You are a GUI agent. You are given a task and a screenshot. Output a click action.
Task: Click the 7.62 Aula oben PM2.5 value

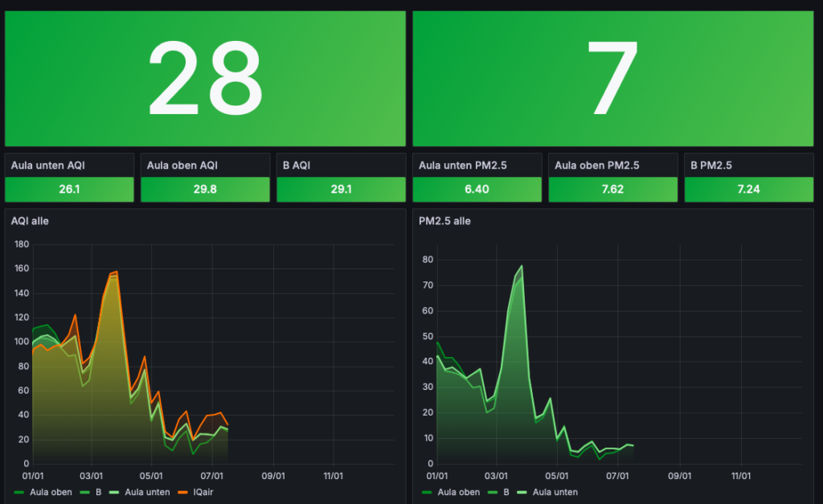pos(613,190)
